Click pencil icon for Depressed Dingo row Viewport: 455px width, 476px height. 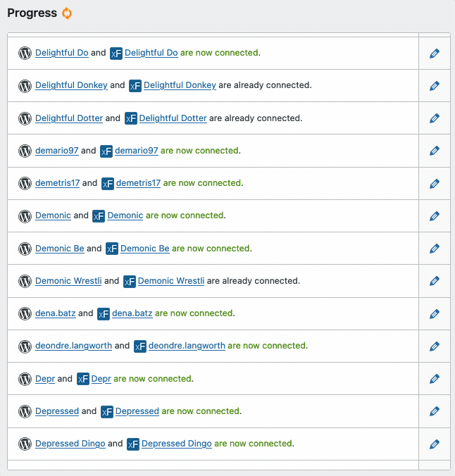tap(435, 444)
